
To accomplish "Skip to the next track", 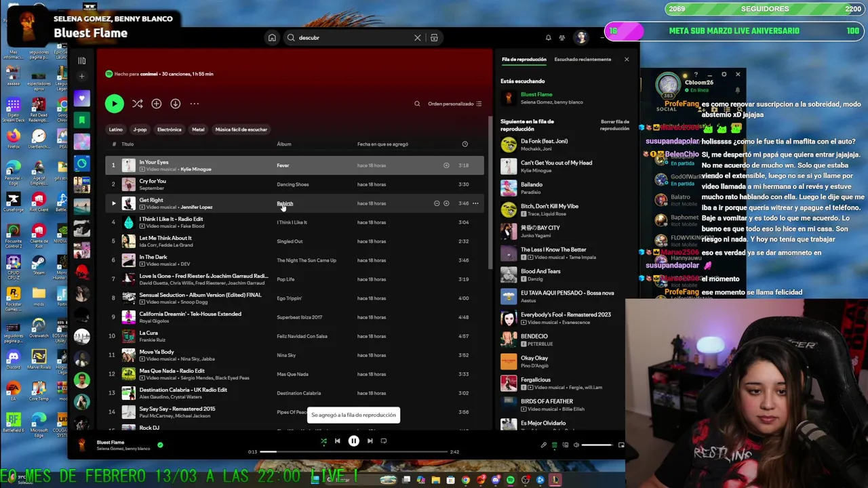I will click(370, 441).
